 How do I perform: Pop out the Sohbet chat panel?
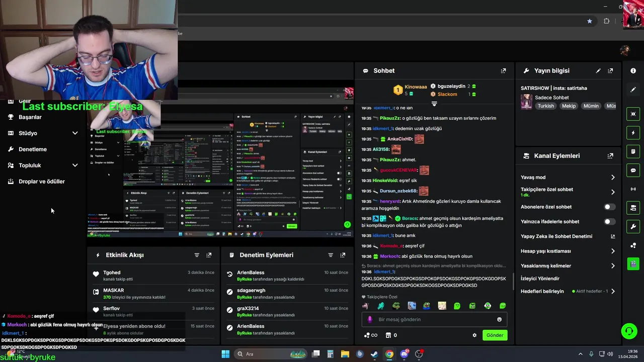503,71
